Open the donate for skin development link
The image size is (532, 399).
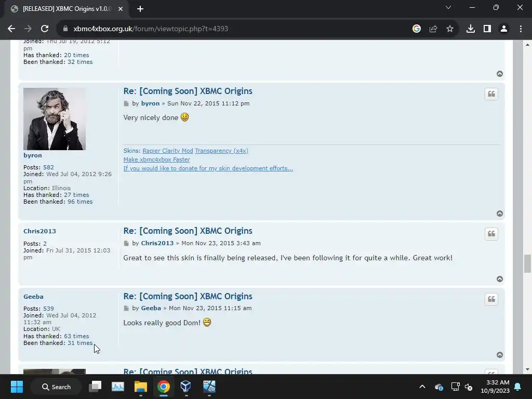(x=208, y=168)
